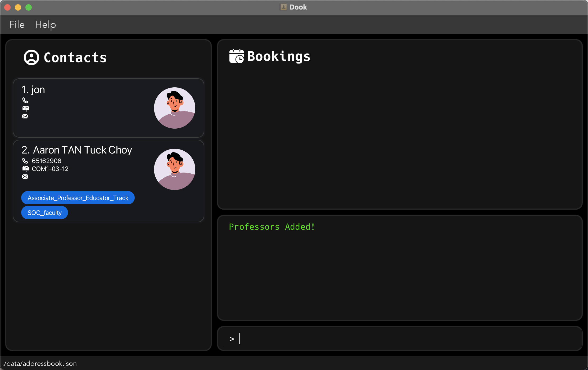Viewport: 588px width, 370px height.
Task: Click the mailbox icon on jon's card
Action: 25,108
